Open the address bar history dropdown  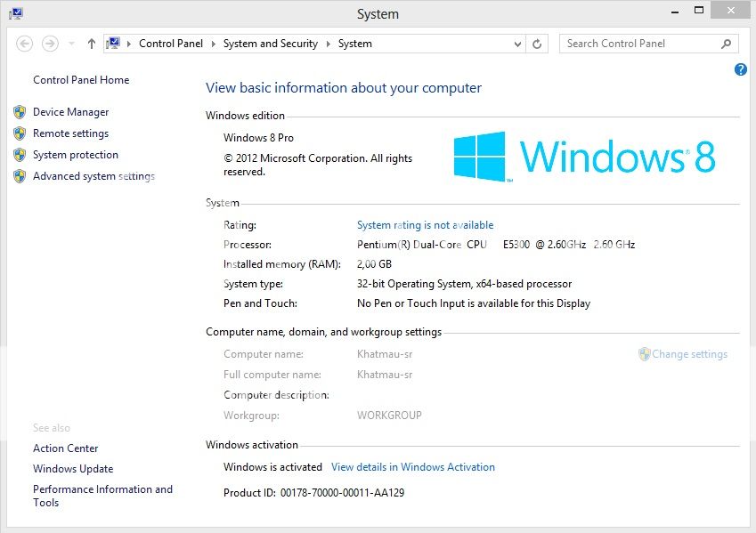click(x=518, y=44)
